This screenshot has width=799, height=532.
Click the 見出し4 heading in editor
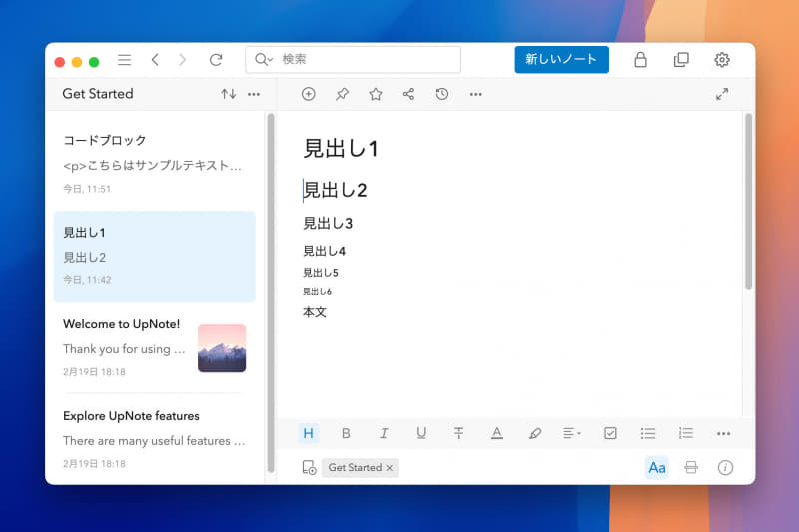pyautogui.click(x=324, y=251)
